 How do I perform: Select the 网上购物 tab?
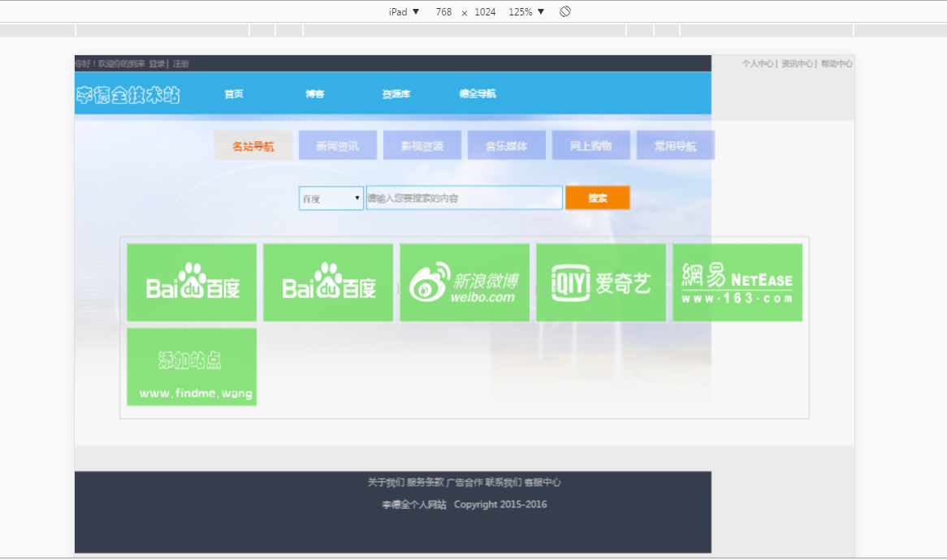[591, 145]
